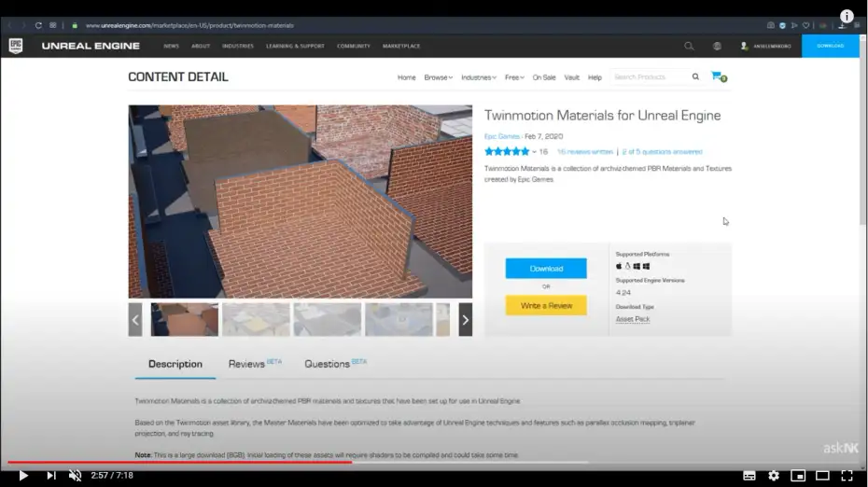Viewport: 868px width, 487px height.
Task: Open the Browse dropdown menu
Action: (438, 77)
